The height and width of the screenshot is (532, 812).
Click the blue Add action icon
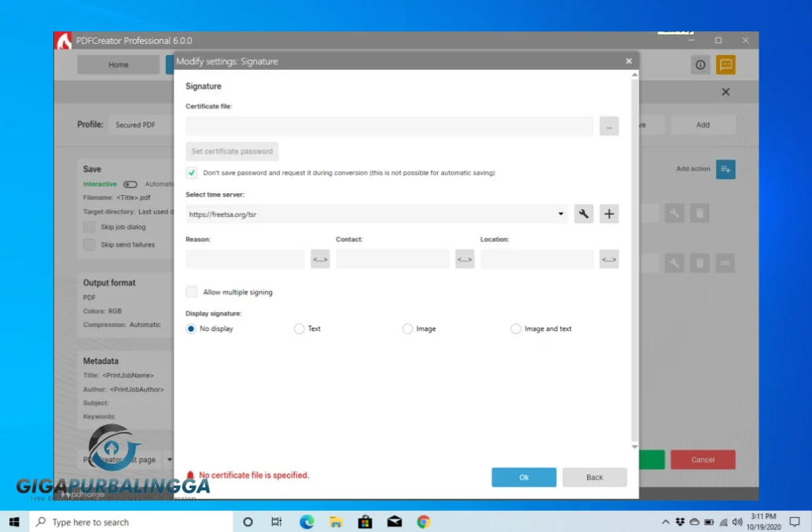pos(725,169)
